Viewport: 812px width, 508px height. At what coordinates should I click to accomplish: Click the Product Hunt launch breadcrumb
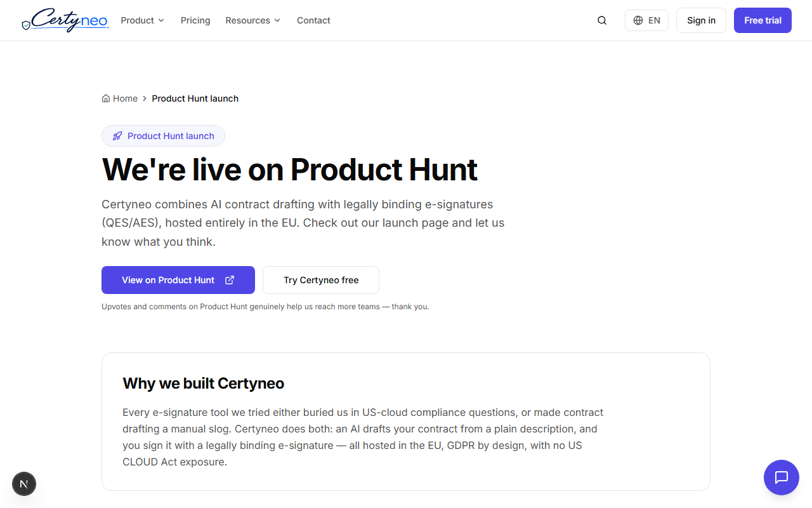click(x=195, y=98)
